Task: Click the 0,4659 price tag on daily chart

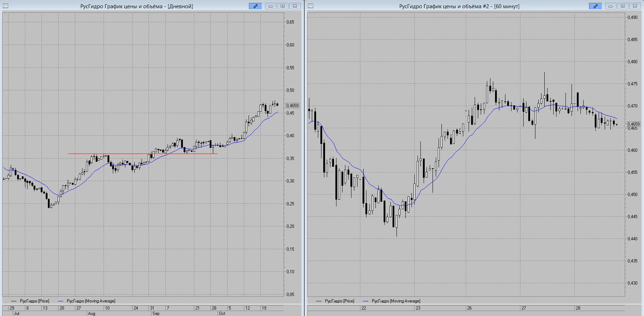Action: coord(293,106)
